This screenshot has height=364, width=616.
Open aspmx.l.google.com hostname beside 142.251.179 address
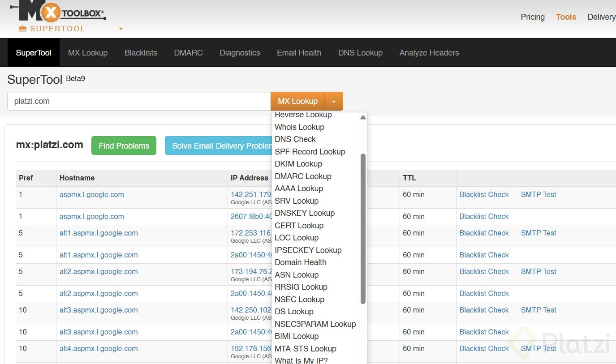click(92, 195)
